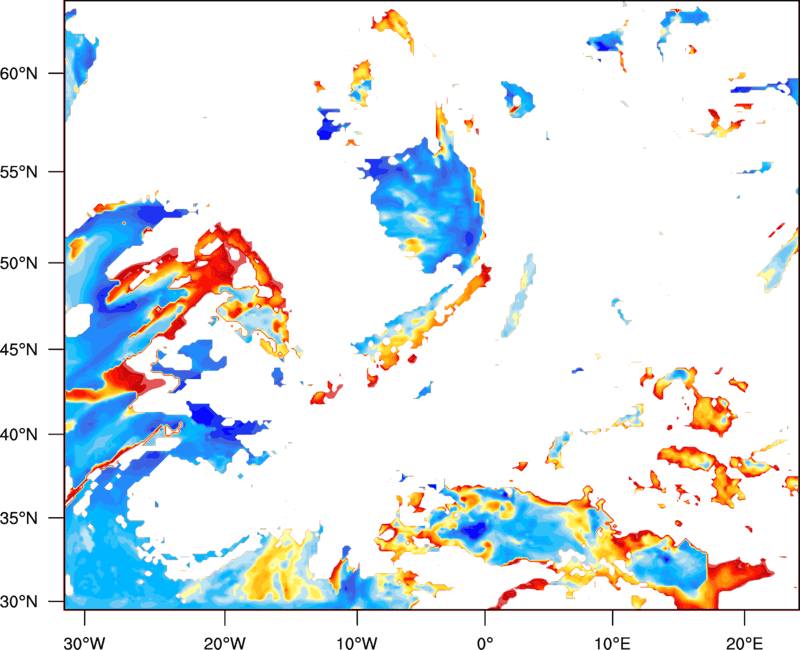Click the 50°N latitude label
Image resolution: width=800 pixels, height=650 pixels.
click(19, 263)
